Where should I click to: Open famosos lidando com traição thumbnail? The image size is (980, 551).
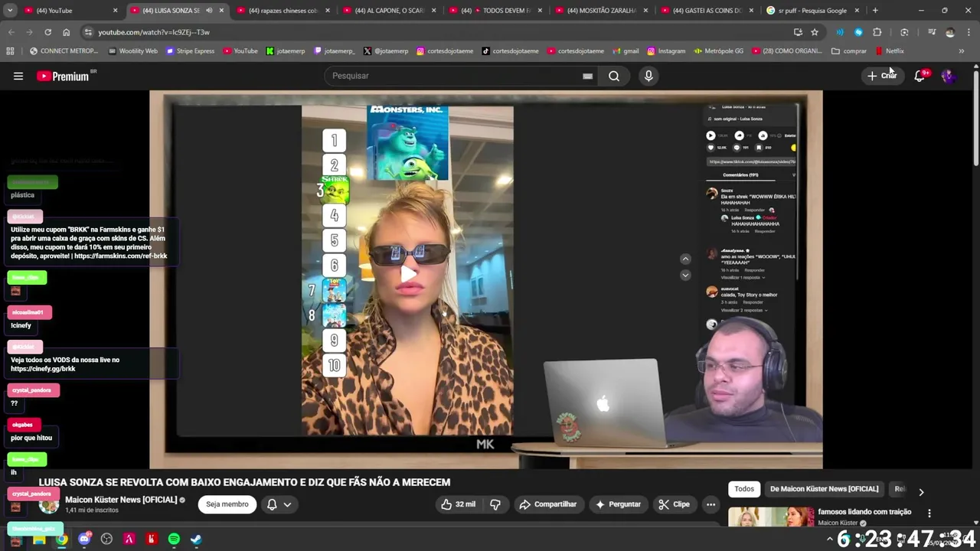tap(771, 517)
